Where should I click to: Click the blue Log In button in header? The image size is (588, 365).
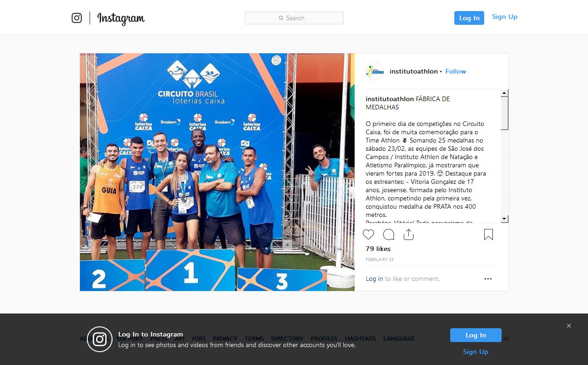469,18
